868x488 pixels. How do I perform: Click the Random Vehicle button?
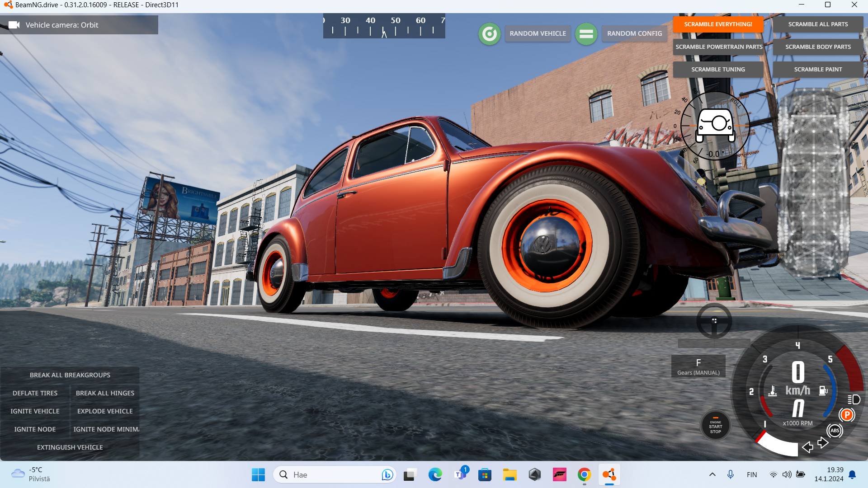[538, 33]
